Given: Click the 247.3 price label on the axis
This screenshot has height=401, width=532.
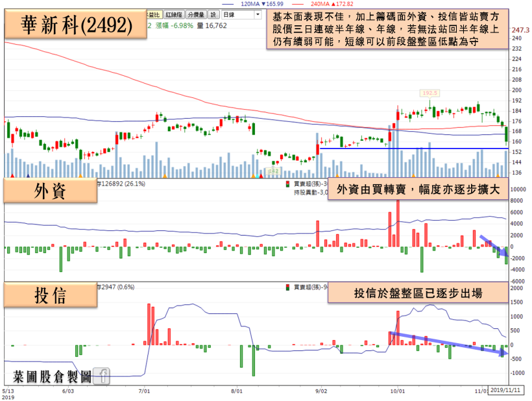Looking at the screenshot, I should click(520, 30).
